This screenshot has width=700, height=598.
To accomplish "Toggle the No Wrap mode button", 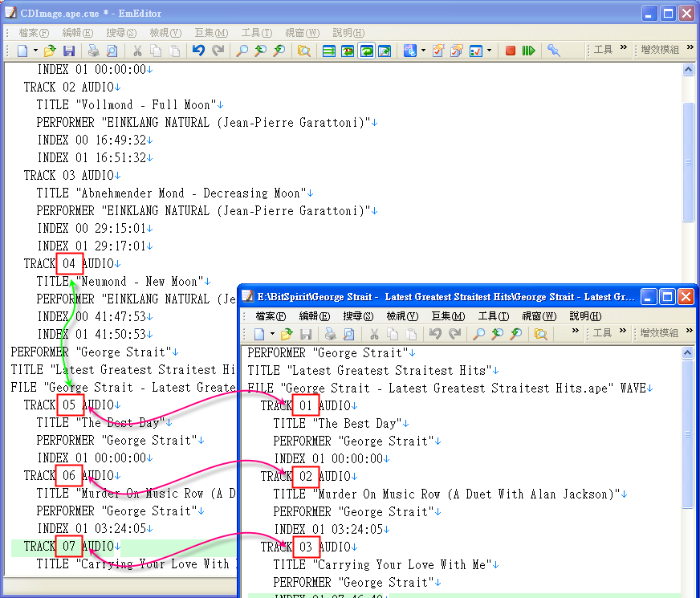I will tap(328, 51).
